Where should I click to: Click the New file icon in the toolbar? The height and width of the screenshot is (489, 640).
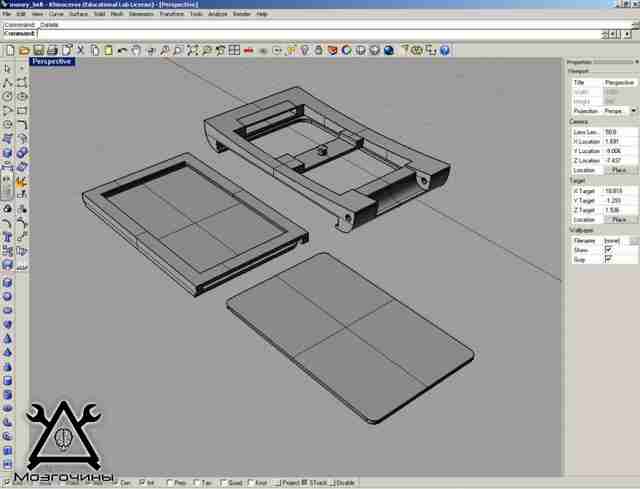click(x=10, y=50)
